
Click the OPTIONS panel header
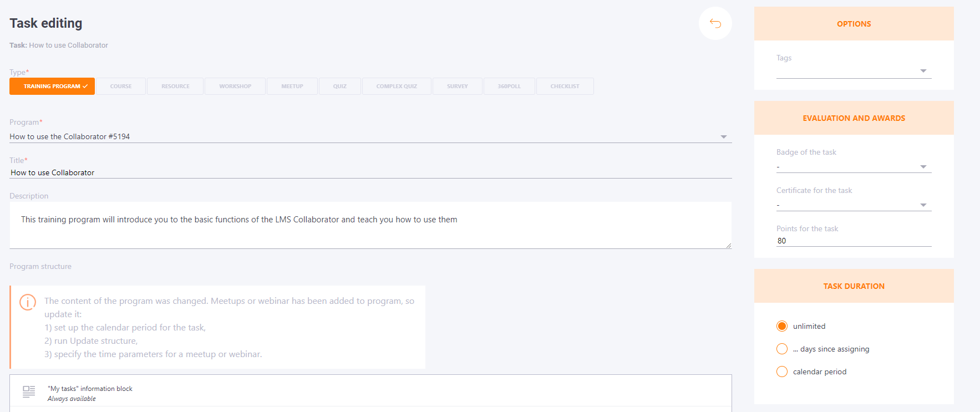pyautogui.click(x=854, y=24)
